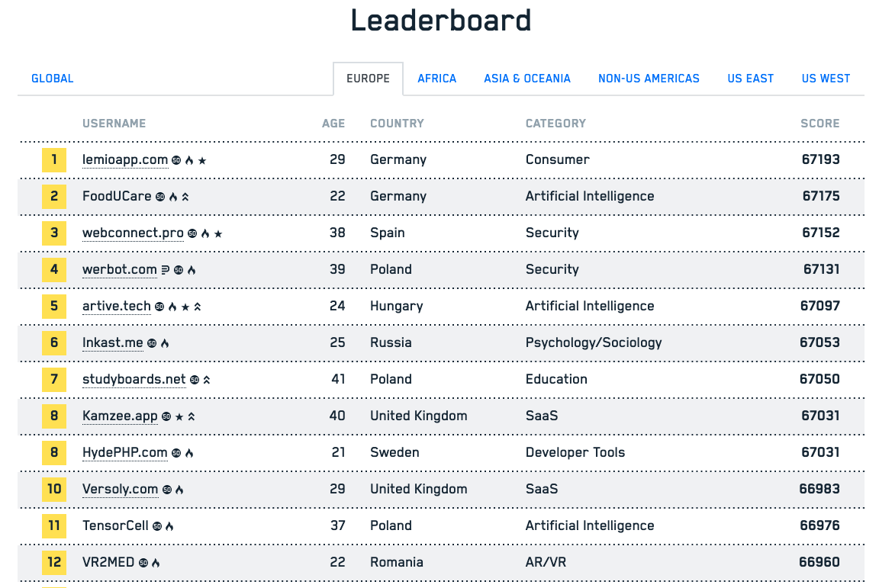The image size is (879, 588).
Task: Click the SCORE column header
Action: point(819,123)
